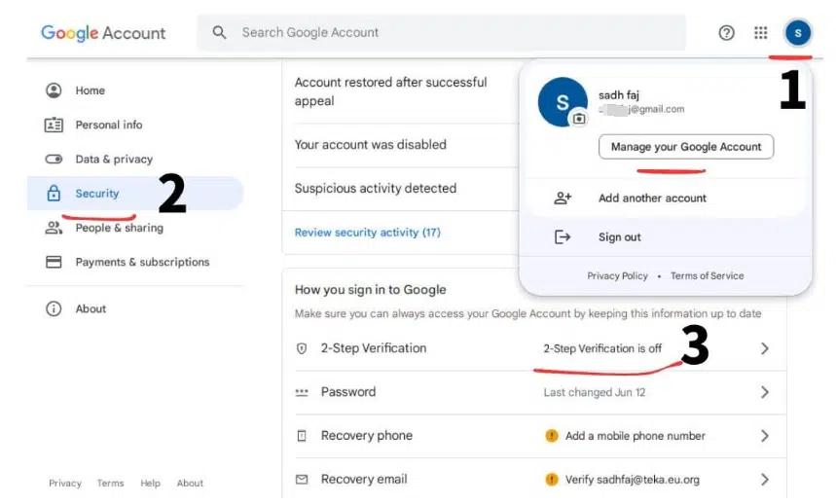
Task: Click Manage your Google Account button
Action: coord(686,147)
